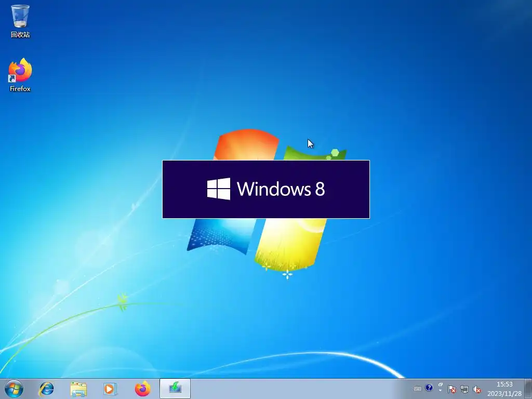
Task: Click the Windows 8 splash banner
Action: (266, 189)
